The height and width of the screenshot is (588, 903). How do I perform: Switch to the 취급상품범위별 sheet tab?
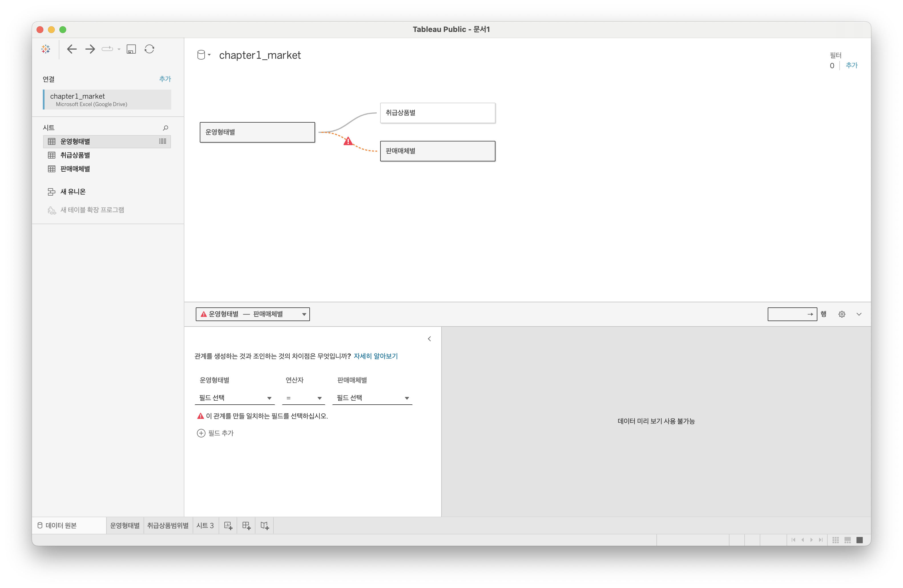(168, 526)
